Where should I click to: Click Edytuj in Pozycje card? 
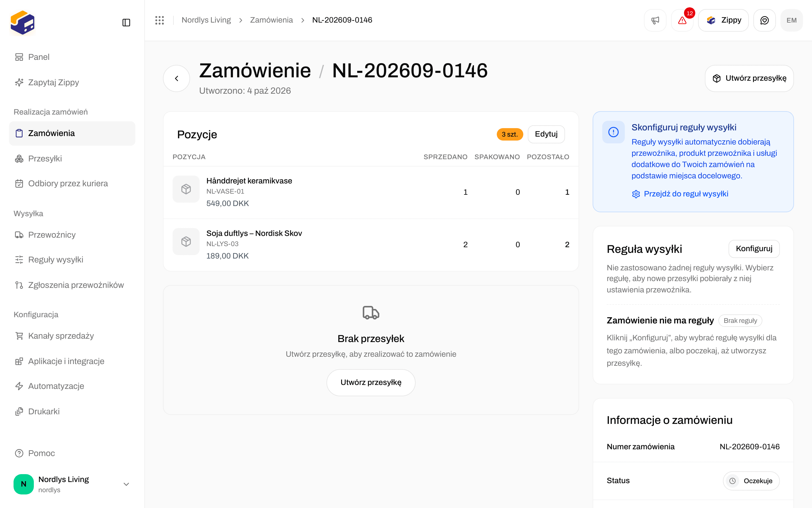coord(546,134)
